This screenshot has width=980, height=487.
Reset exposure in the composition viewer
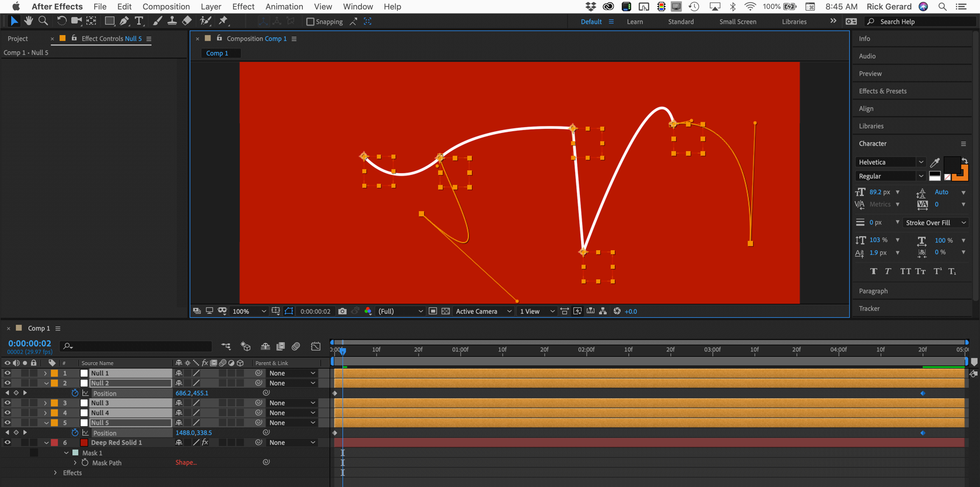click(617, 311)
